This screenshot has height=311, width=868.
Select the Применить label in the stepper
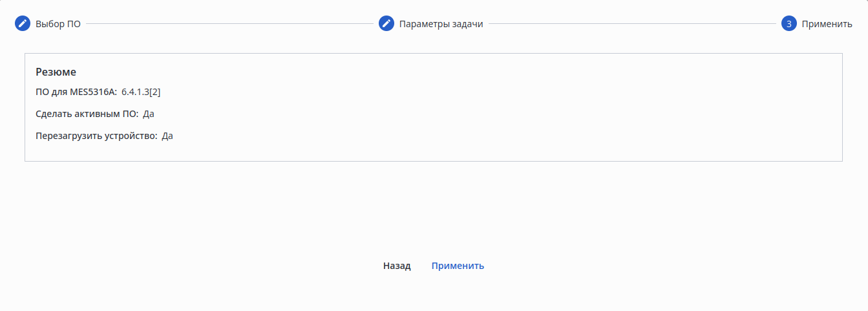(x=827, y=24)
